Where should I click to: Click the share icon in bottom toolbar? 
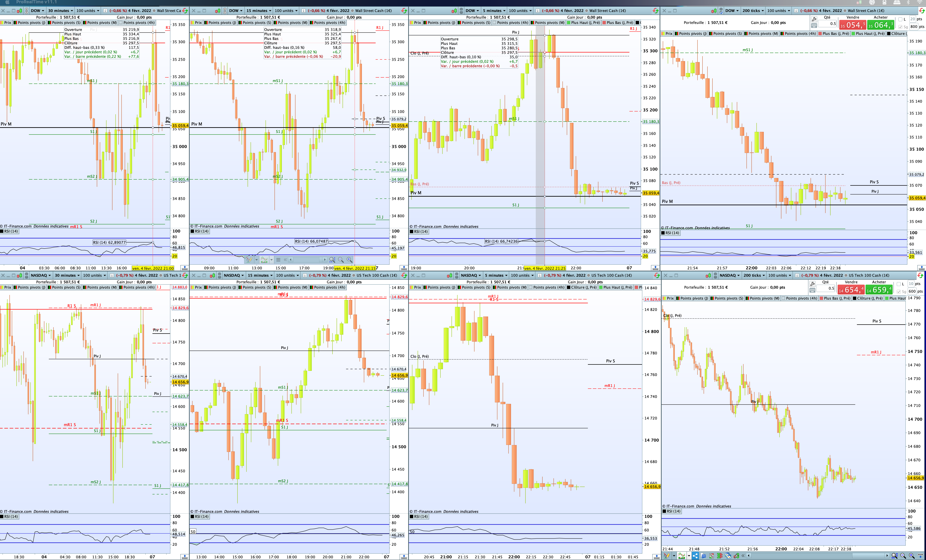[695, 556]
